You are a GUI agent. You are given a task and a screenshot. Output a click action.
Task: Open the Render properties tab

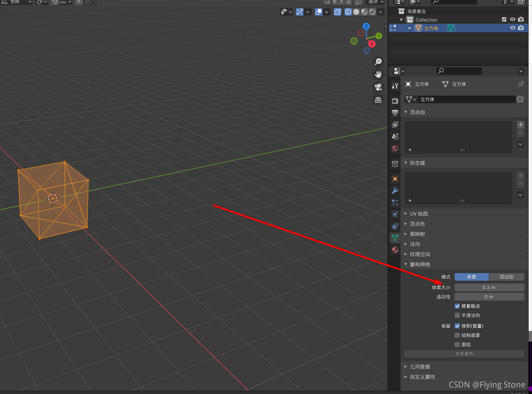tap(395, 101)
